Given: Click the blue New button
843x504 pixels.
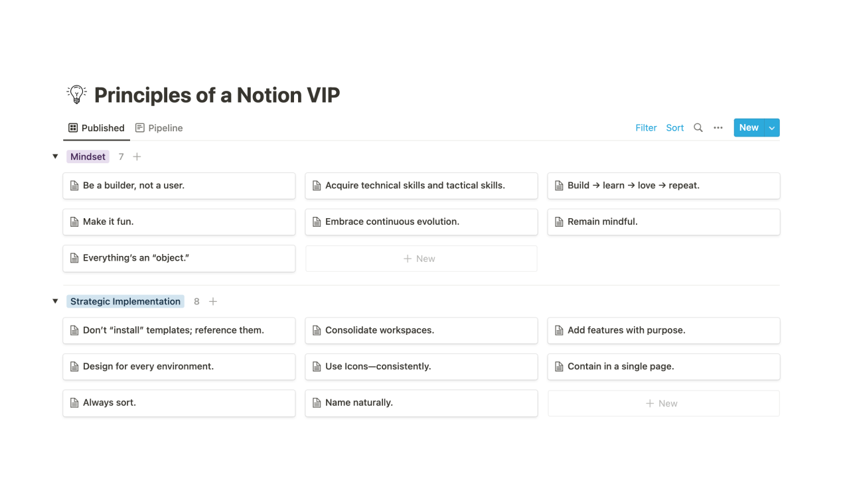Looking at the screenshot, I should (x=749, y=128).
